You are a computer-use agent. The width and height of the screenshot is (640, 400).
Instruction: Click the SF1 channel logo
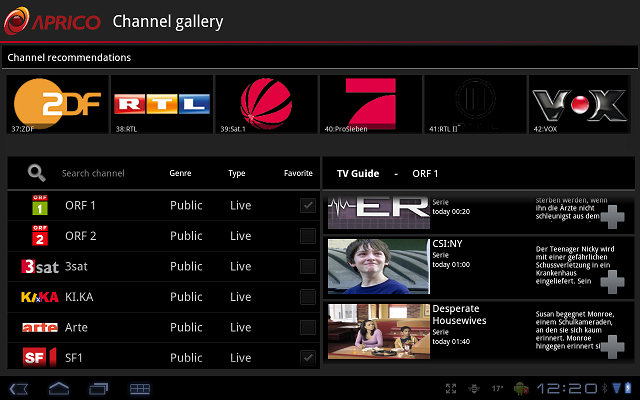39,358
